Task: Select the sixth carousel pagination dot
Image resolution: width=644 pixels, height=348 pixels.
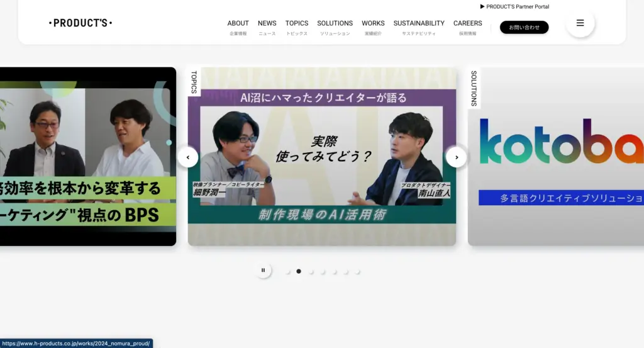Action: click(347, 272)
